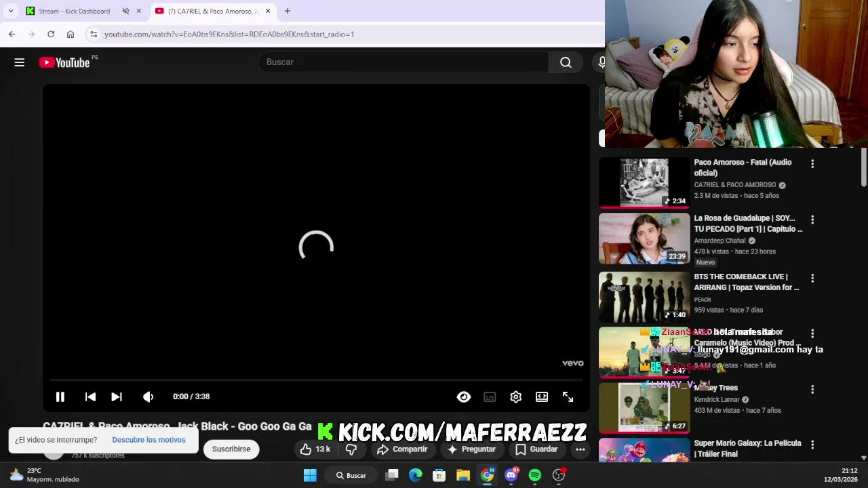Open the Kendrick Lamar video thumbnail
The image size is (868, 488).
(x=644, y=407)
